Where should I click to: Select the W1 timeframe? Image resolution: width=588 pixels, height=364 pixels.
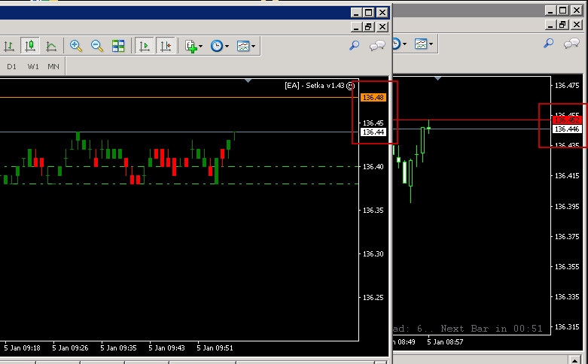click(x=33, y=67)
